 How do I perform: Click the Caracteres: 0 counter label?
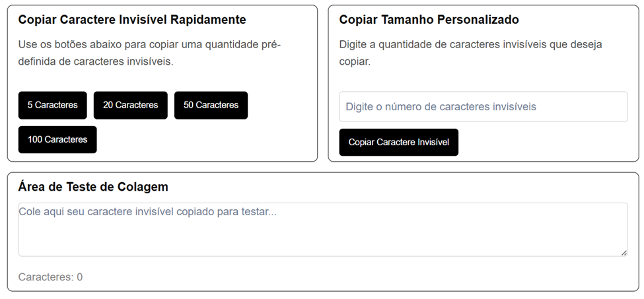(x=50, y=277)
